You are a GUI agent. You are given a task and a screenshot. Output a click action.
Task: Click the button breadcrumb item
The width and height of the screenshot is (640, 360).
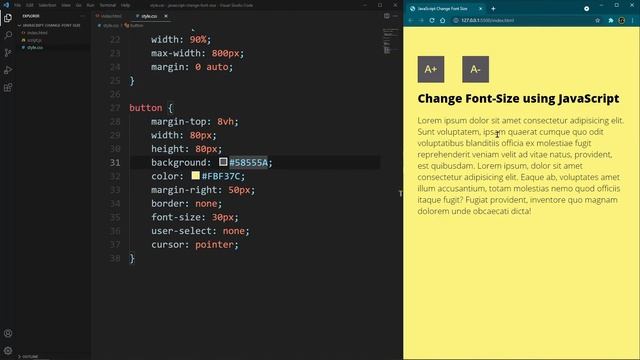coord(134,26)
